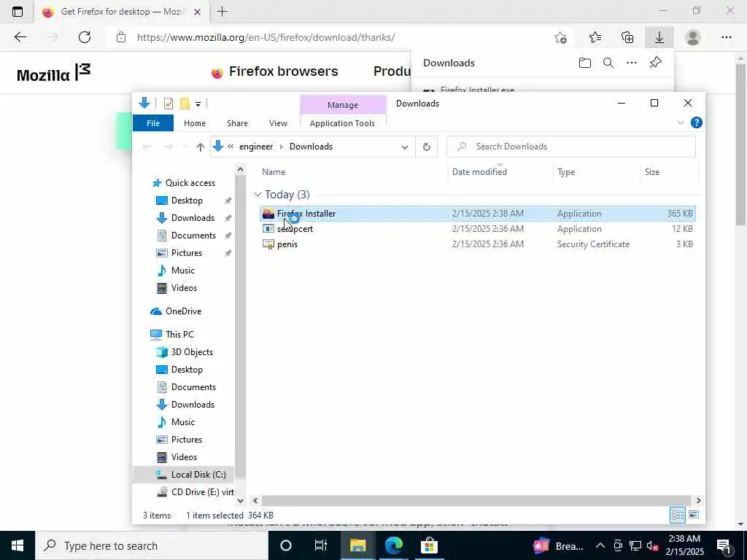
Task: Switch to large icons view layout
Action: [x=694, y=515]
